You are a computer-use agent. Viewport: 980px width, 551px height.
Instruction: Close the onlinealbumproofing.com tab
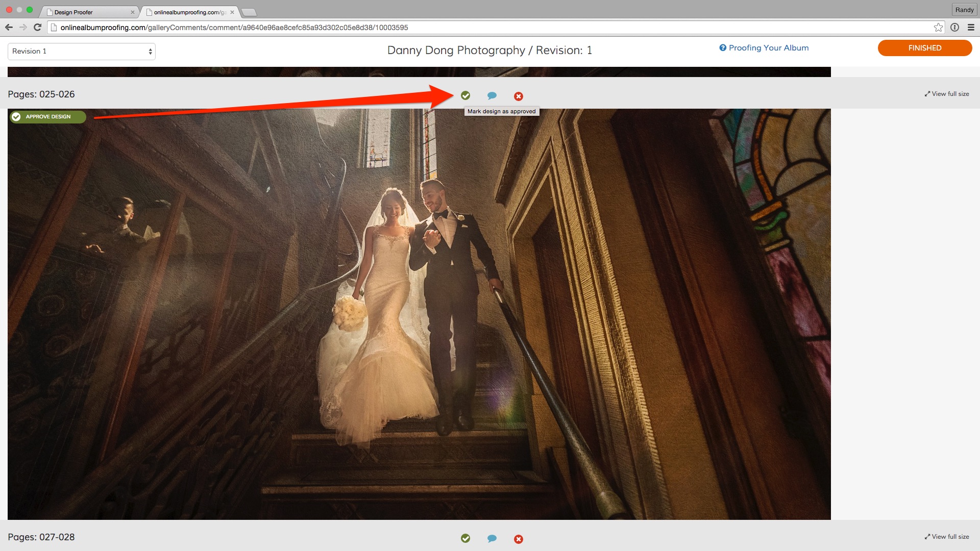coord(232,12)
